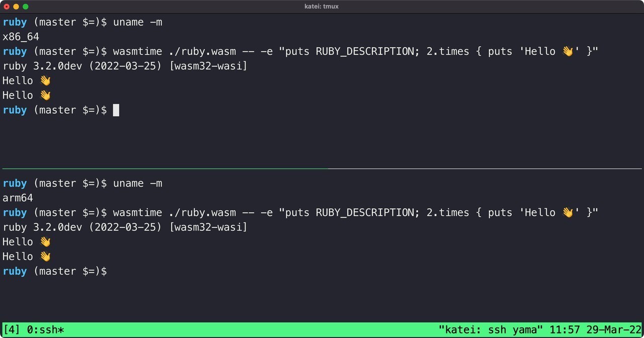Click the 'ruby' git prompt in bottom pane
644x338 pixels.
14,271
